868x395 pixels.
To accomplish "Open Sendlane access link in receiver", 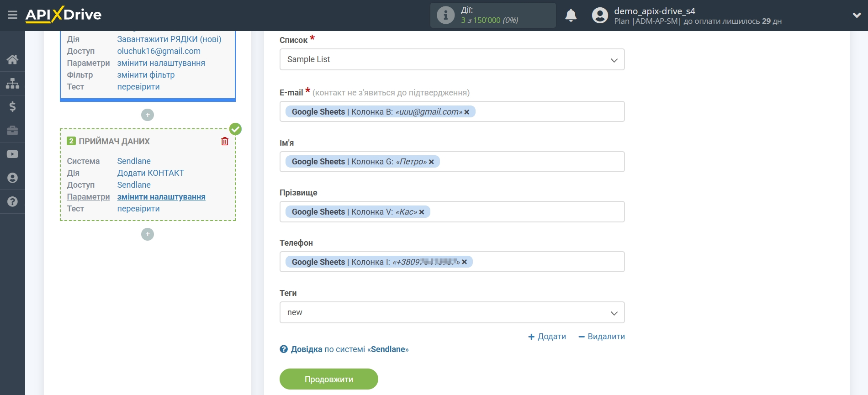I will 134,185.
